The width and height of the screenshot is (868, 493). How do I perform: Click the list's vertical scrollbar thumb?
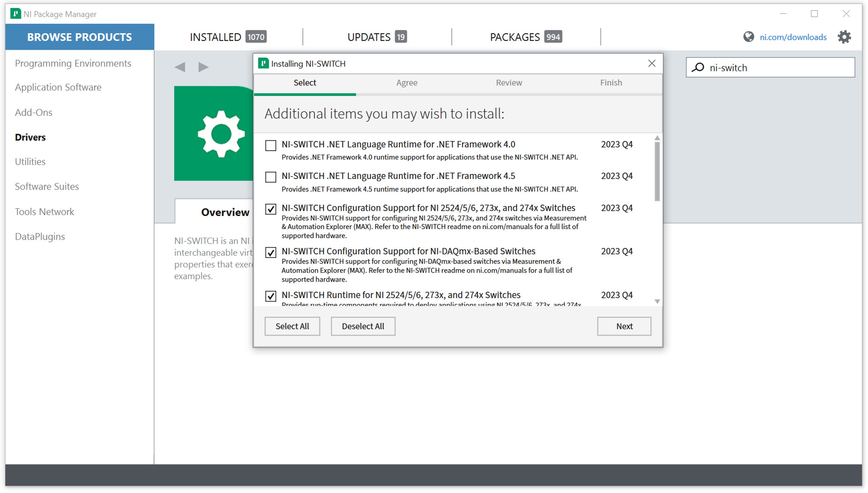pos(657,171)
